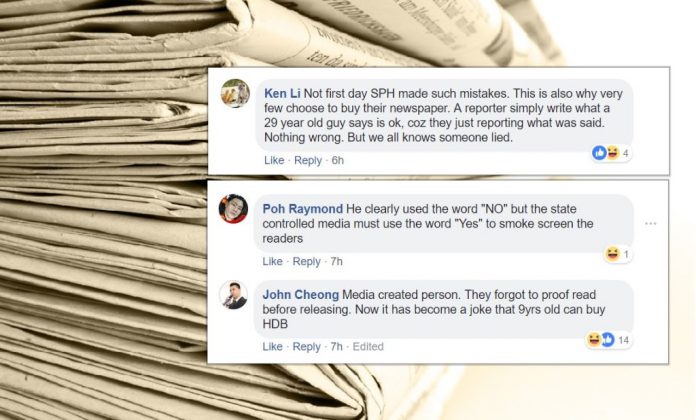696x420 pixels.
Task: Click the laughing emoji on John Cheong's comment
Action: click(x=593, y=340)
